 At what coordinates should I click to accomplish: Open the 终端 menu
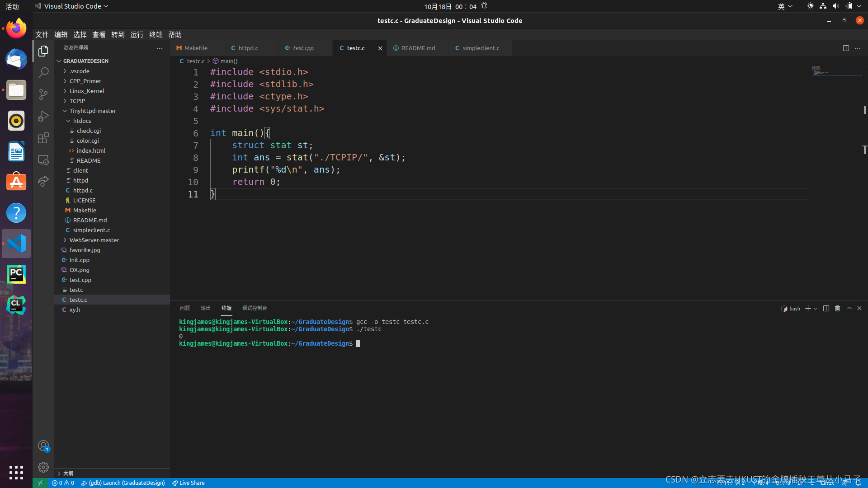click(156, 35)
